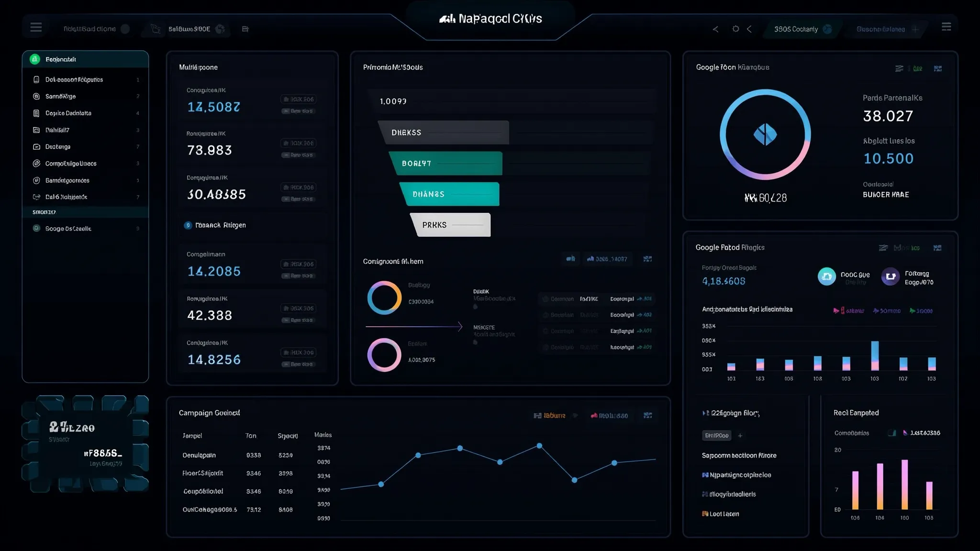Click the grid icon in the Conignoons section
Viewport: 980px width, 551px height.
(x=647, y=259)
